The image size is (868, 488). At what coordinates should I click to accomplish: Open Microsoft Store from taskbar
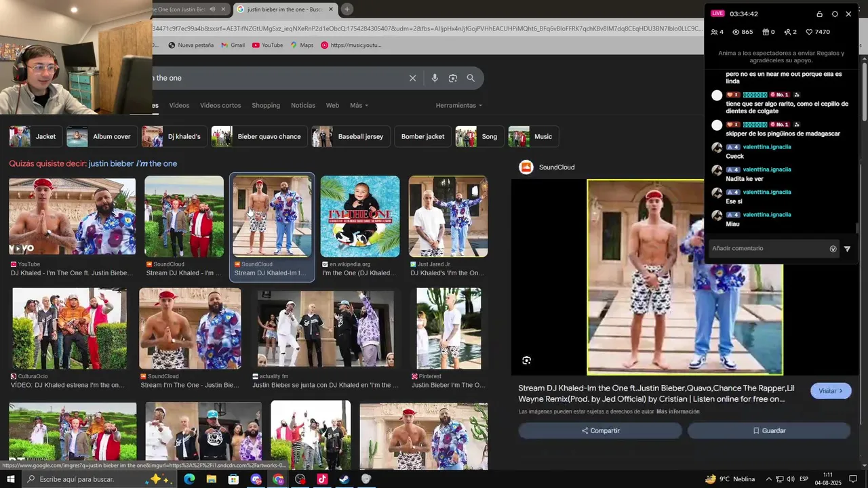click(233, 479)
